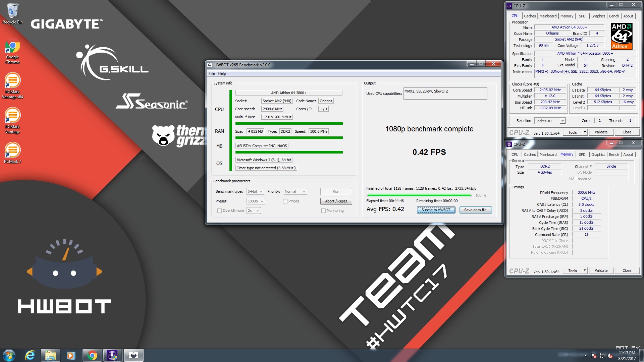This screenshot has height=362, width=644.
Task: Click the AMD Athlon 64 logo in CPU-Z
Action: point(622,36)
